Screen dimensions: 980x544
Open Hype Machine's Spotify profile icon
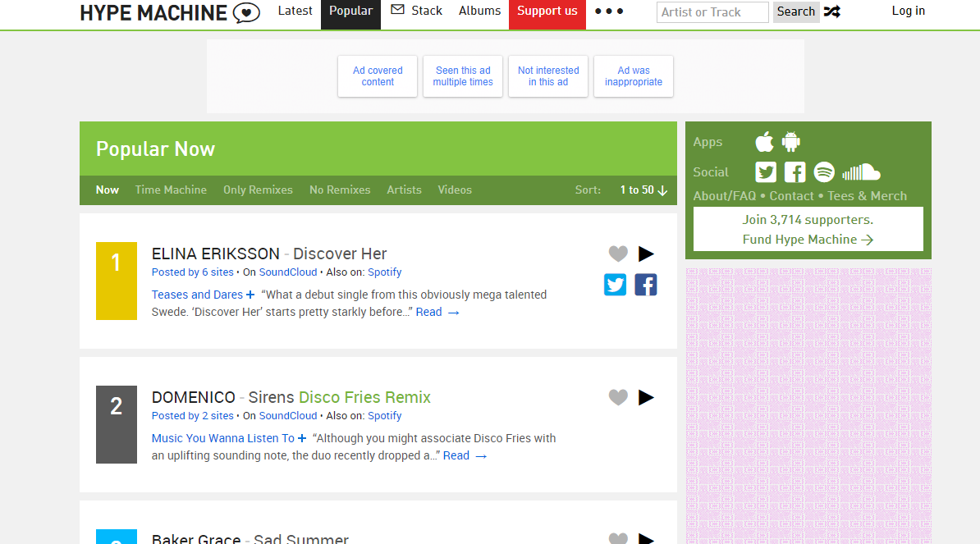tap(824, 171)
